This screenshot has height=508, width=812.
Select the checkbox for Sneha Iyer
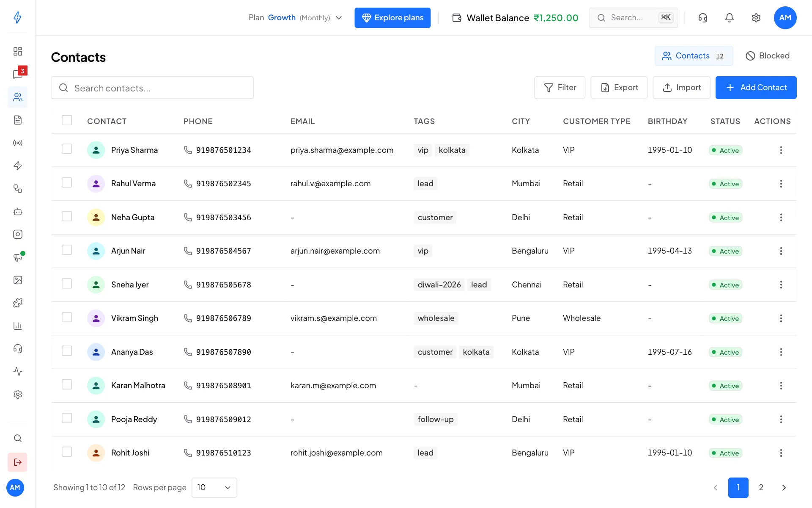tap(67, 284)
